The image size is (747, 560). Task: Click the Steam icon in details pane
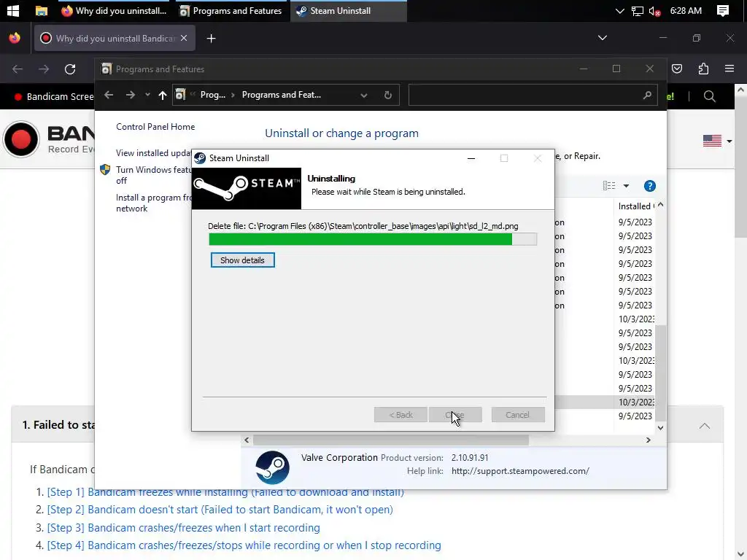click(x=272, y=467)
